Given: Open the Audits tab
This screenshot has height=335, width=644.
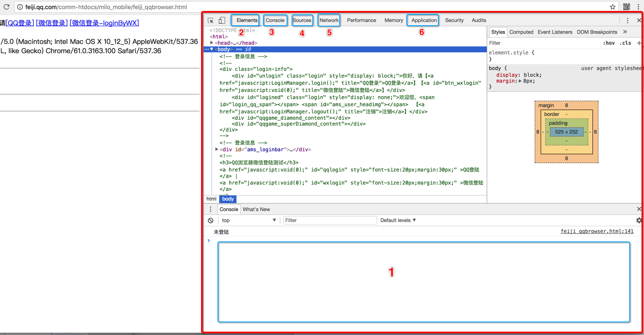Looking at the screenshot, I should click(x=479, y=20).
